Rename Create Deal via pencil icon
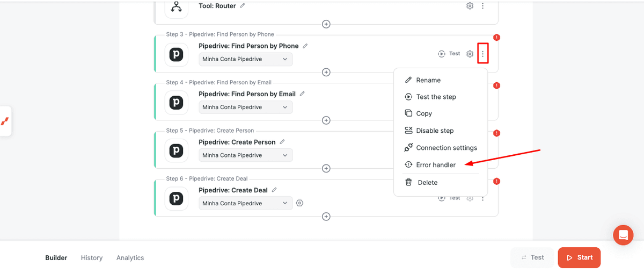 [x=274, y=190]
